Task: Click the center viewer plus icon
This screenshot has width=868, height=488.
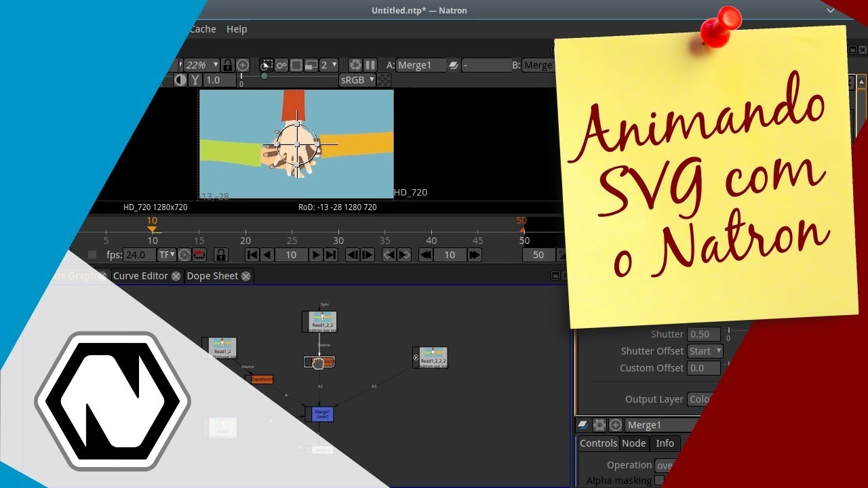Action: 243,65
